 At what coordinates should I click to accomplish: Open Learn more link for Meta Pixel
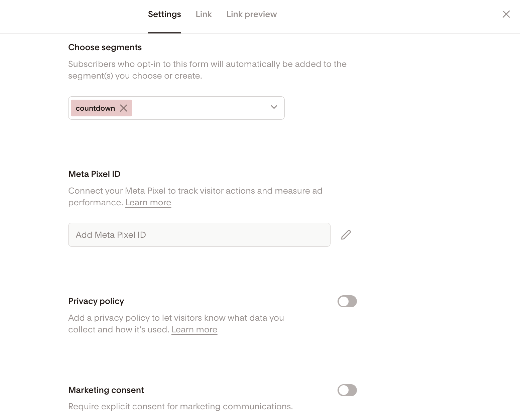pyautogui.click(x=148, y=203)
